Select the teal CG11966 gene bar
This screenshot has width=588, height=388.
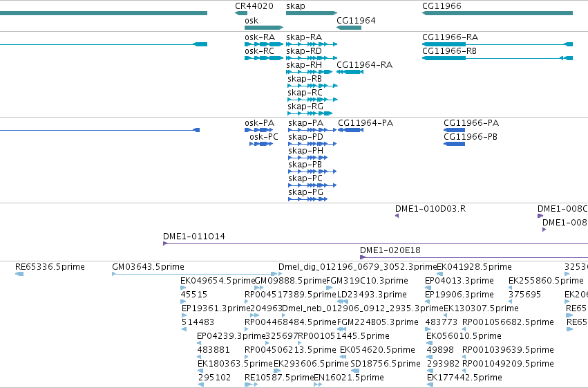497,13
